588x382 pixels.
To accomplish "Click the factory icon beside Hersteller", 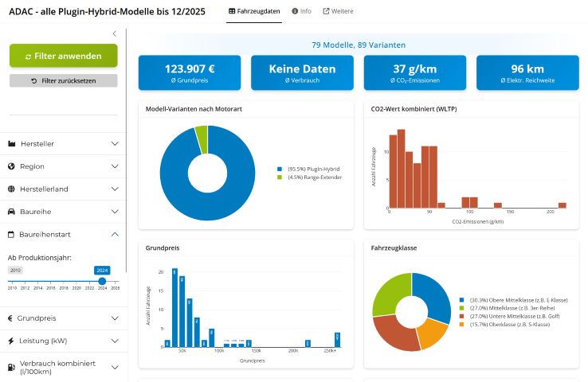I will [x=12, y=144].
